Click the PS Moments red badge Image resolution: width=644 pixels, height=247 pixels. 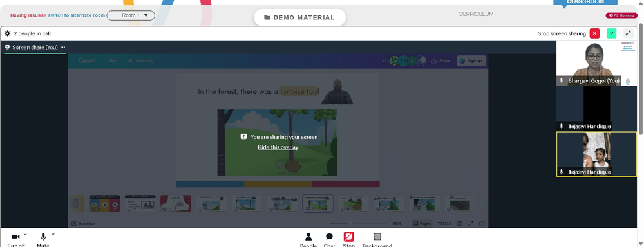point(621,15)
